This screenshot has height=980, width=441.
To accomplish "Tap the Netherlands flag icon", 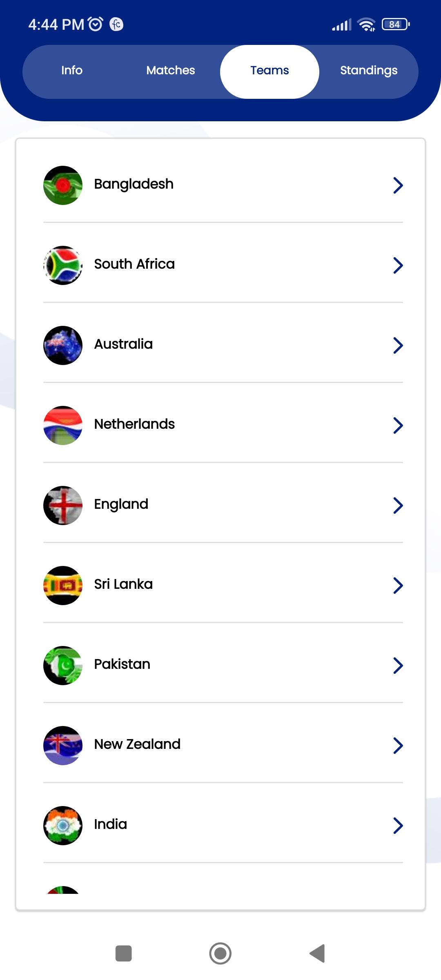I will [63, 425].
